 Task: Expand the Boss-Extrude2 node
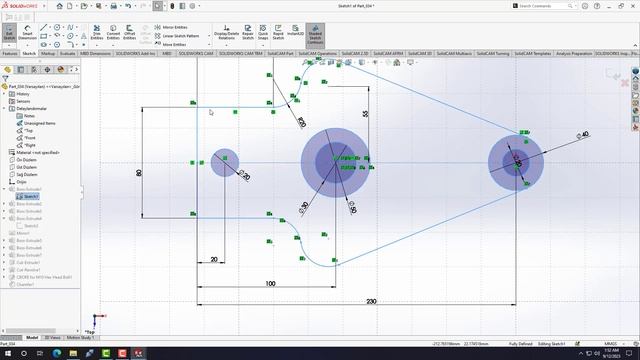[x=4, y=204]
